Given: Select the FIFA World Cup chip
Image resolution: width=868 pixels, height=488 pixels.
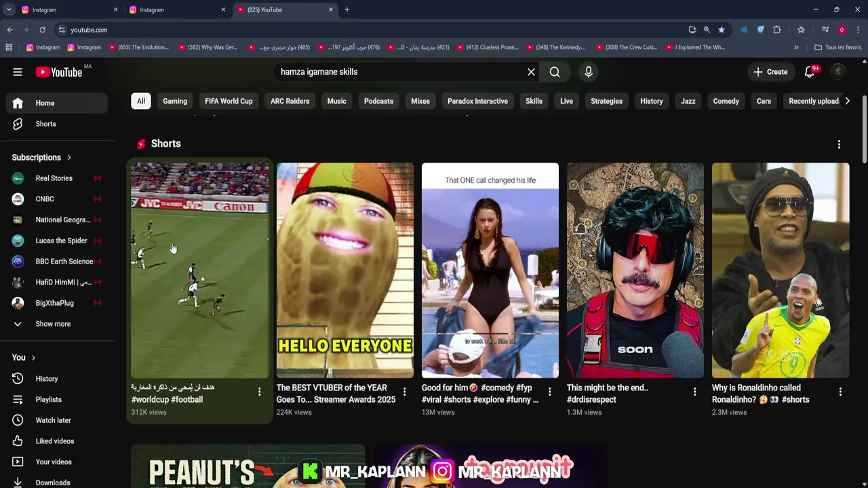Looking at the screenshot, I should [229, 101].
